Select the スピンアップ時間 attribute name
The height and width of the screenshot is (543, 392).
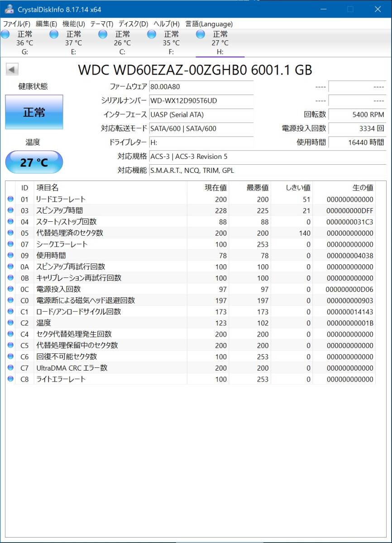pos(59,210)
